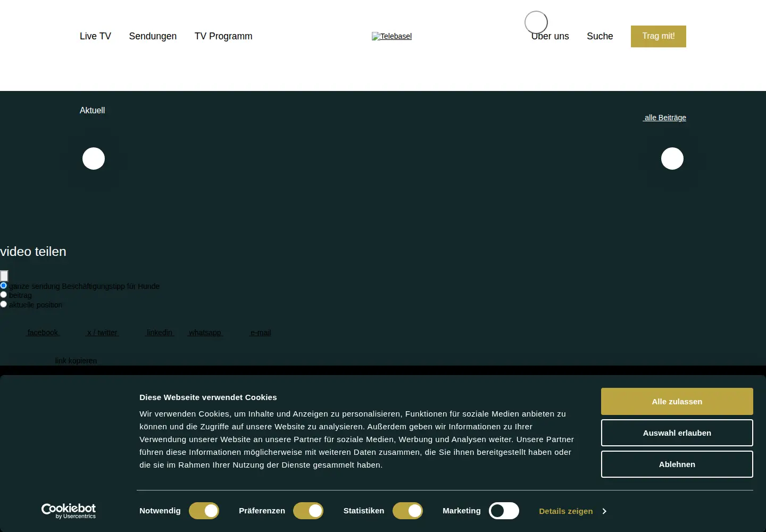Click the previous carousel round button
Screen dimensions: 766x532
[x=94, y=159]
